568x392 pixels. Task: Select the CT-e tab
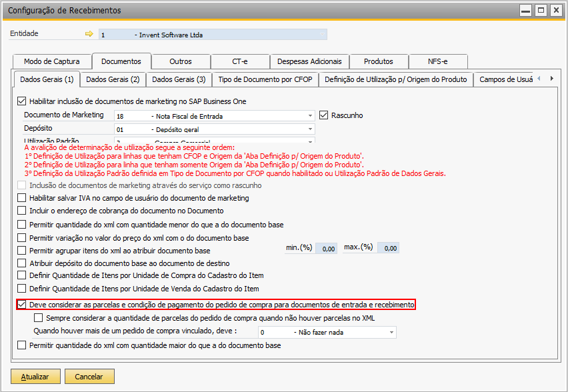[x=240, y=61]
